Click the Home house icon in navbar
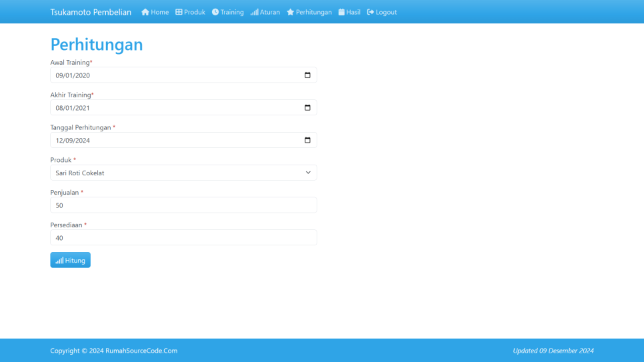Image resolution: width=644 pixels, height=362 pixels. coord(145,12)
